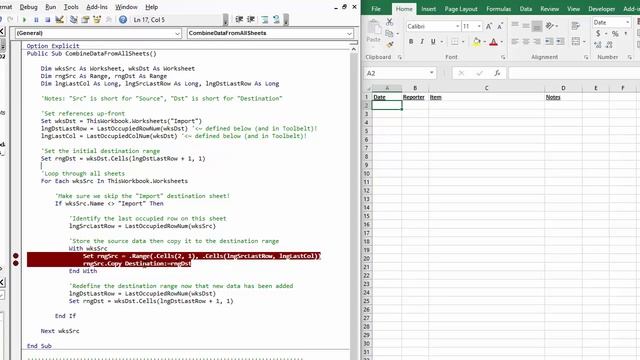This screenshot has height=360, width=640.
Task: Click the Indent icon in VBA edit toolbar
Action: pos(240,20)
